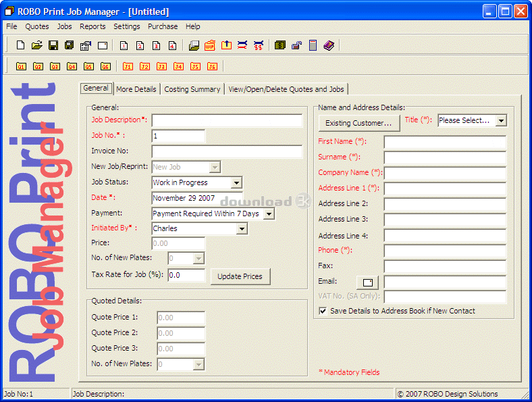Click the New blank document icon
Viewport: 532px width, 402px height.
20,45
